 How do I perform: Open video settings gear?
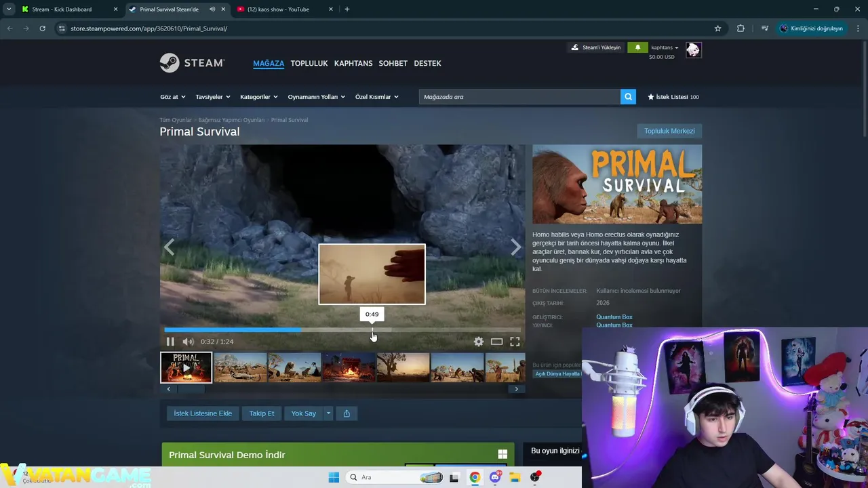click(x=479, y=342)
